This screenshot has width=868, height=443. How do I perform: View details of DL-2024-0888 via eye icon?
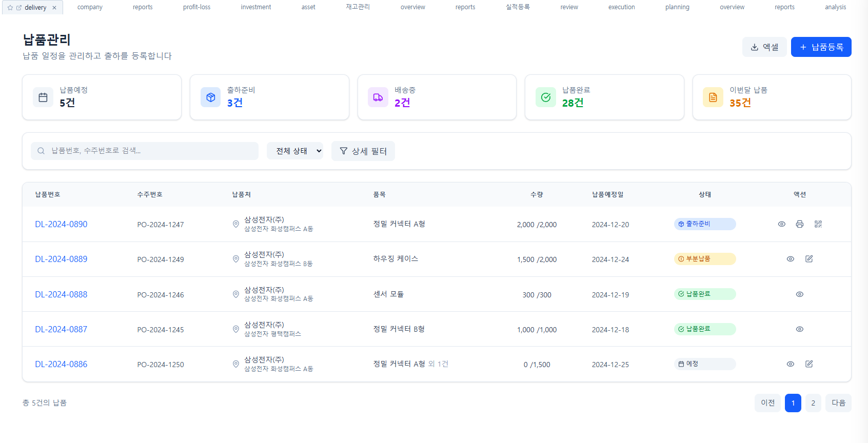point(799,294)
